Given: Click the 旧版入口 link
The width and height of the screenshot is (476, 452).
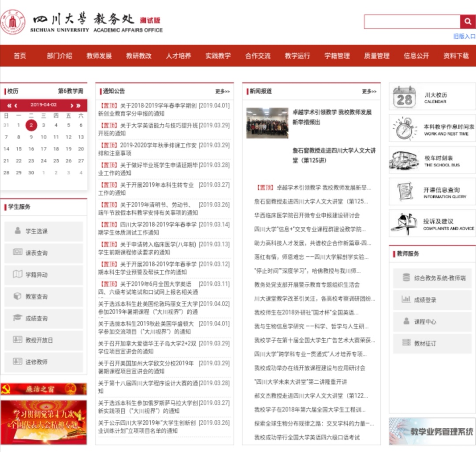Looking at the screenshot, I should [x=465, y=37].
